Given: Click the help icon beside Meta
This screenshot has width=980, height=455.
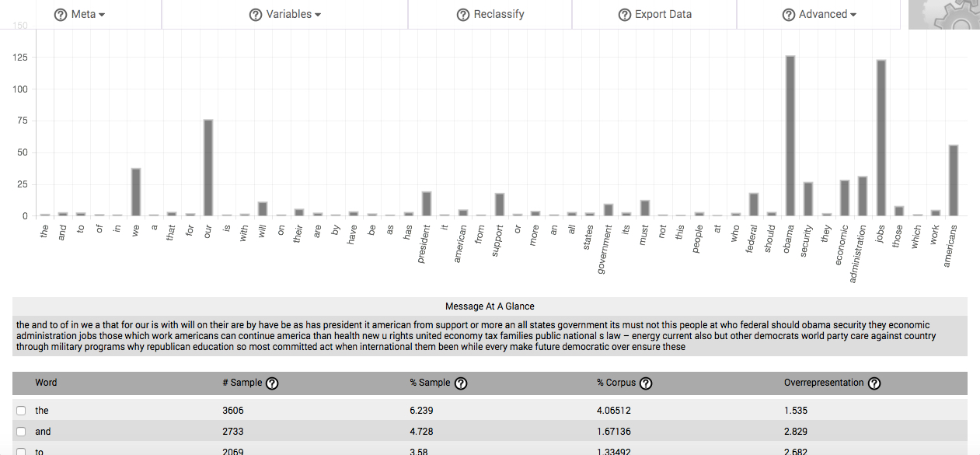Looking at the screenshot, I should coord(61,15).
